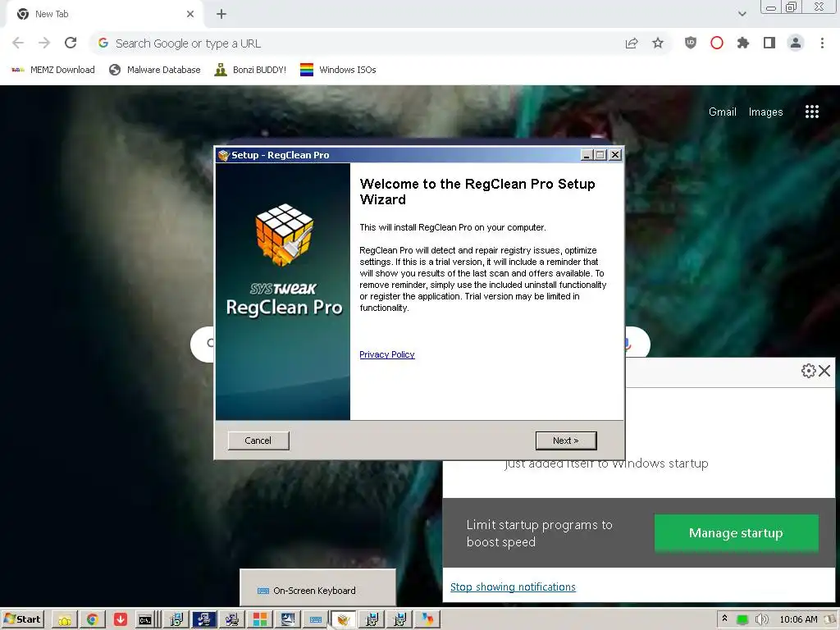The width and height of the screenshot is (840, 630).
Task: Open the Windows ISOs bookmark
Action: pyautogui.click(x=338, y=70)
